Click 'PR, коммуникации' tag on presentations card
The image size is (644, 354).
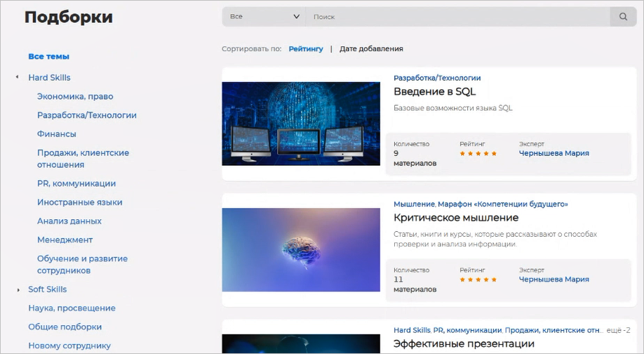pyautogui.click(x=467, y=331)
